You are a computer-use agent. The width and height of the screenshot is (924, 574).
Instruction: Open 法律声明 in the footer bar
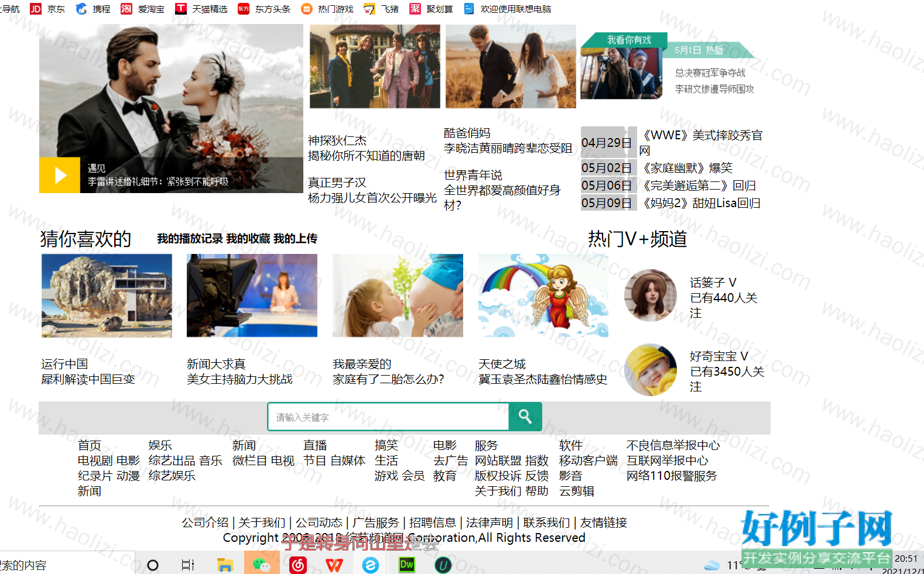point(490,523)
